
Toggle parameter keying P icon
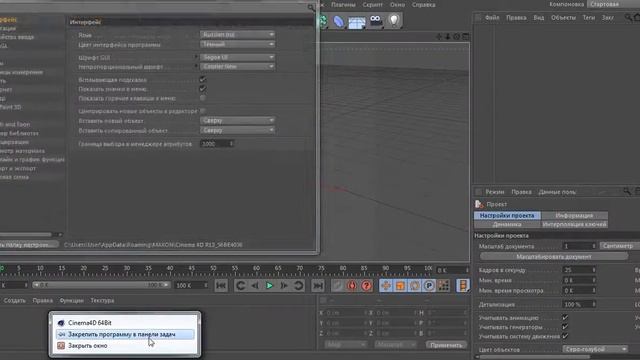pyautogui.click(x=429, y=285)
